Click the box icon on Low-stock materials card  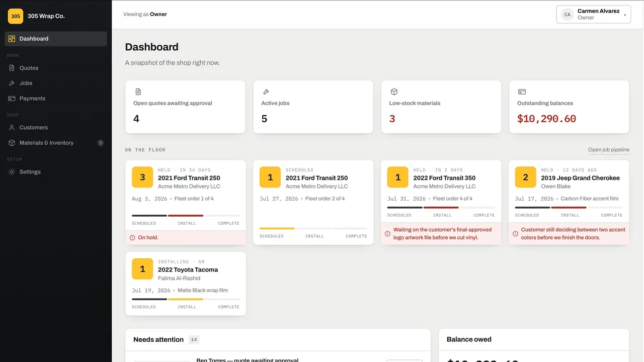(x=394, y=92)
